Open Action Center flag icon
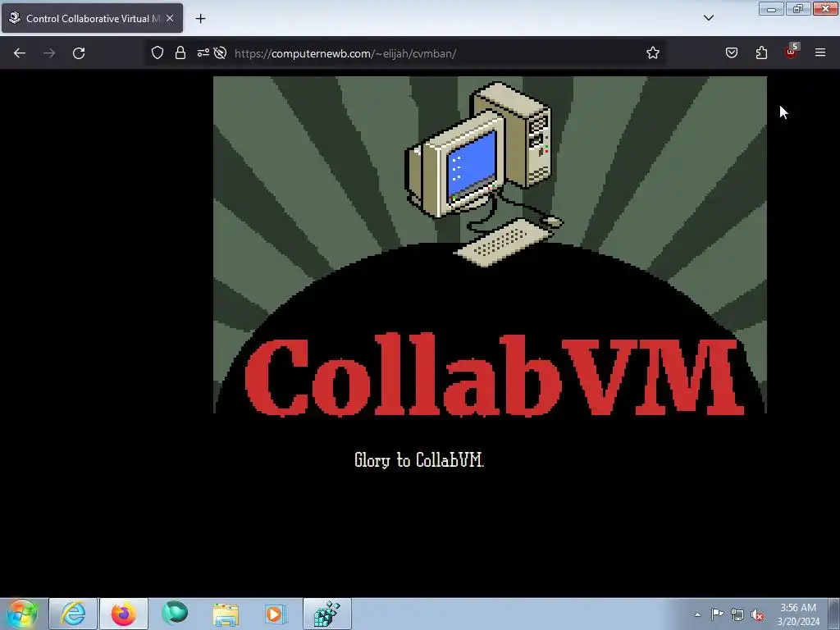The image size is (840, 630). pyautogui.click(x=717, y=614)
